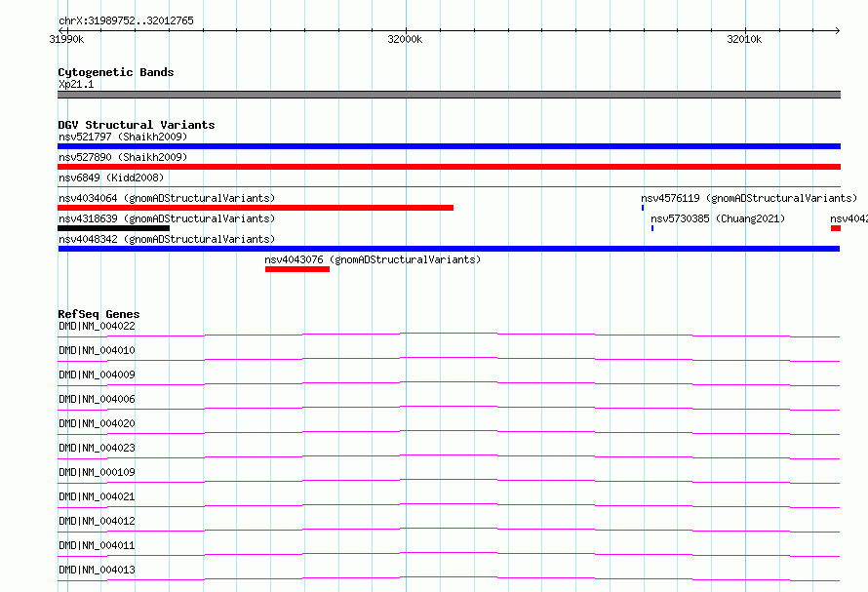Image resolution: width=868 pixels, height=592 pixels.
Task: Click the red bar under nsv4043076
Action: (x=297, y=269)
